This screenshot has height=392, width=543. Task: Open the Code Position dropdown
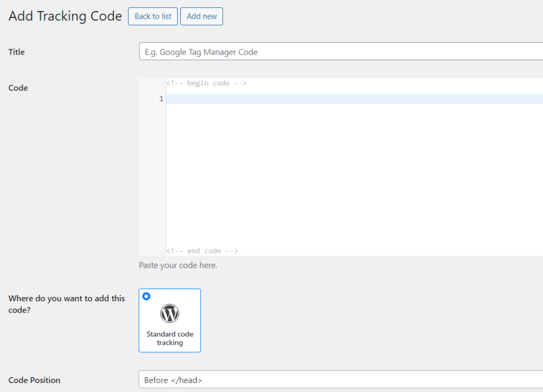click(341, 380)
